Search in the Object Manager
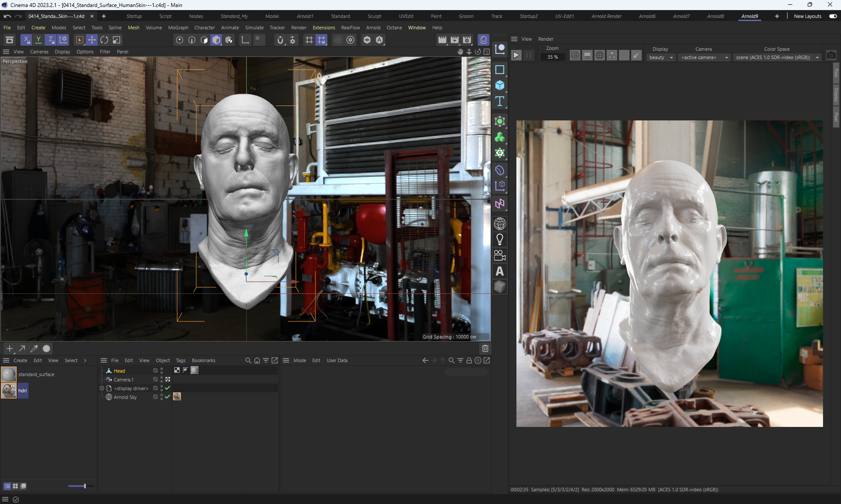The height and width of the screenshot is (504, 841). (x=248, y=360)
